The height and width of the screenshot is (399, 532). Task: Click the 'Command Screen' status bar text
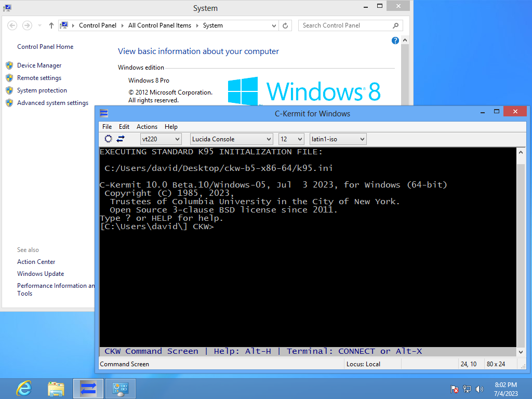[x=124, y=364]
